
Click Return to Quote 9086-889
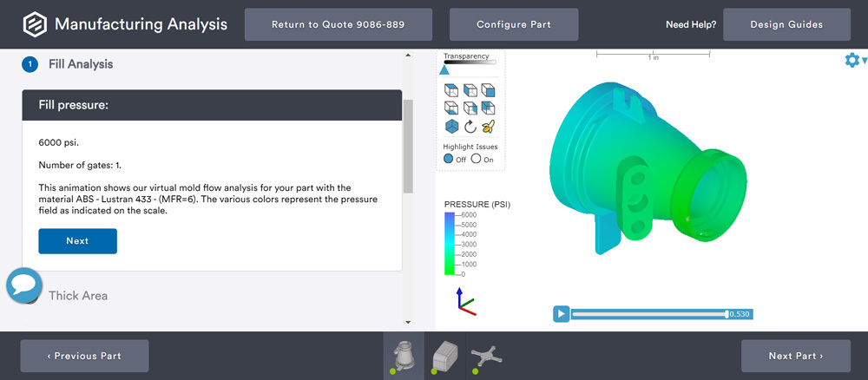pyautogui.click(x=338, y=24)
